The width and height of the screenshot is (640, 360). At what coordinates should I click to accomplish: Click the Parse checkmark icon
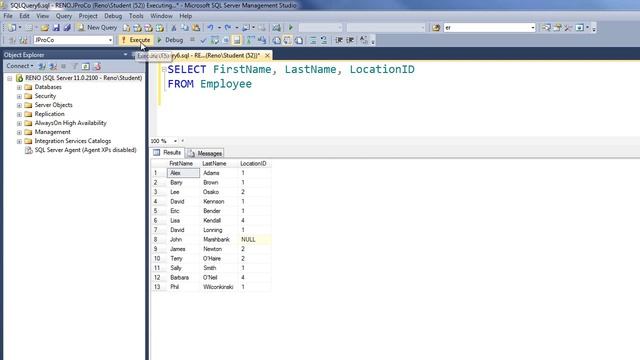pyautogui.click(x=203, y=40)
